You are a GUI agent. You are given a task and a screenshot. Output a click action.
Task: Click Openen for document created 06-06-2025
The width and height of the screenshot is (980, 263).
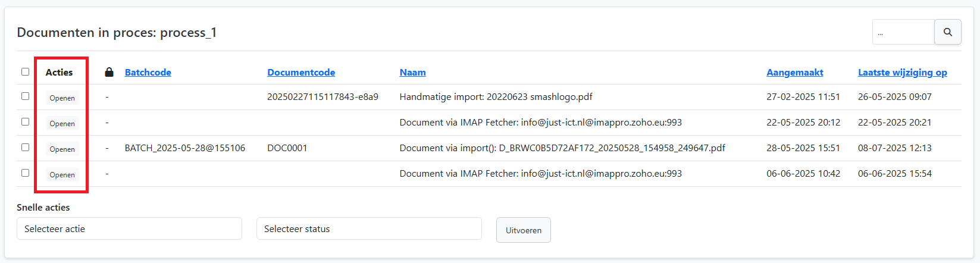click(62, 174)
